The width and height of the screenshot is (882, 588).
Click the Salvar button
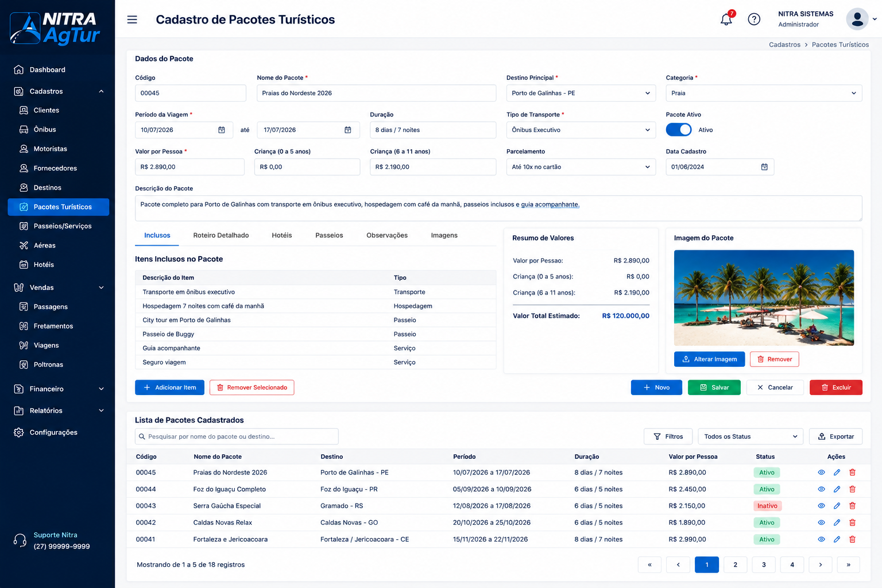coord(714,388)
